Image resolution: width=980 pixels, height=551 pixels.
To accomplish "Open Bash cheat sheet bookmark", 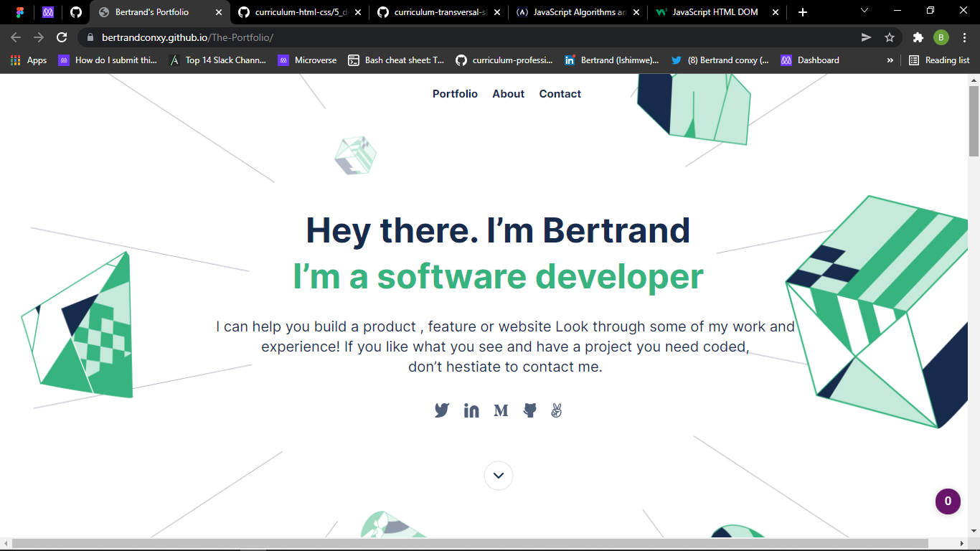I will pos(396,60).
